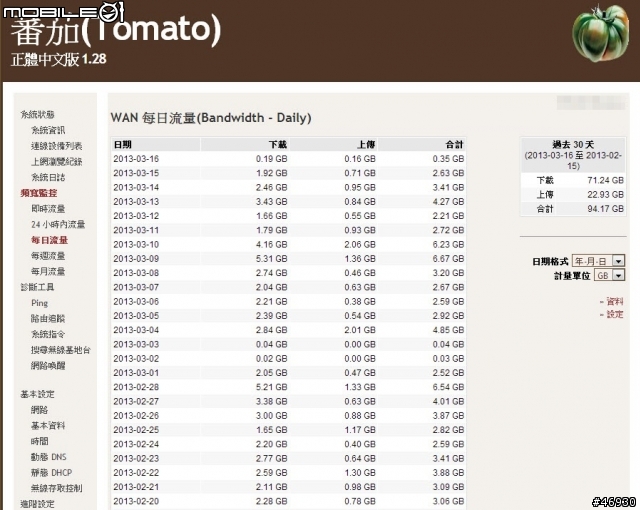Viewport: 640px width, 510px height.
Task: Open 系統日誌 logs page
Action: [x=48, y=177]
